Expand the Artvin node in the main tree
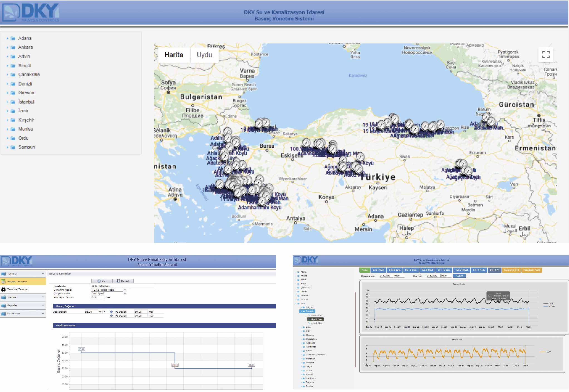This screenshot has height=392, width=569. pos(7,57)
